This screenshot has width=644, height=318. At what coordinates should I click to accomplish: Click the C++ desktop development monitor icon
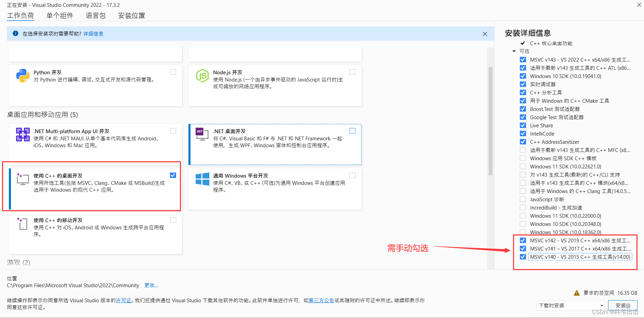coord(23,179)
